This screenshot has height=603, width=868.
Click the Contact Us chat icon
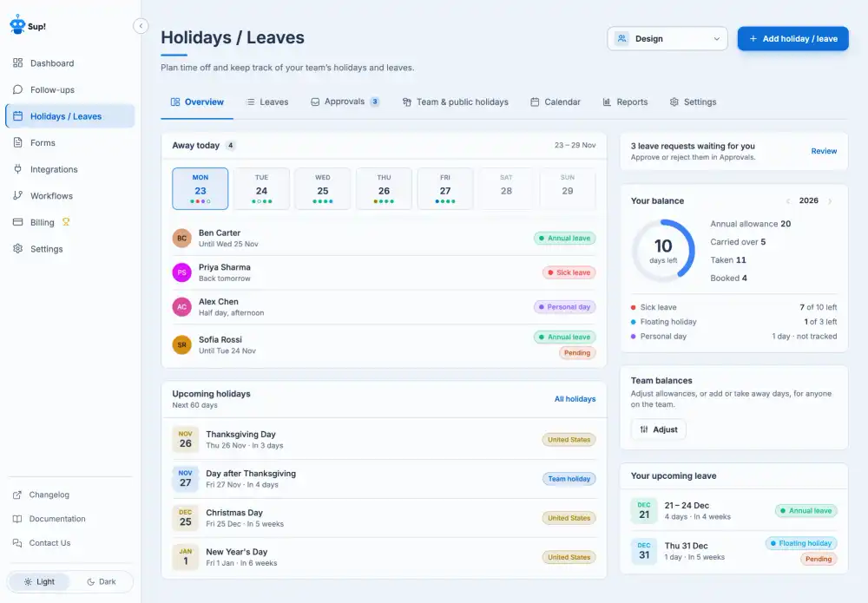[17, 543]
